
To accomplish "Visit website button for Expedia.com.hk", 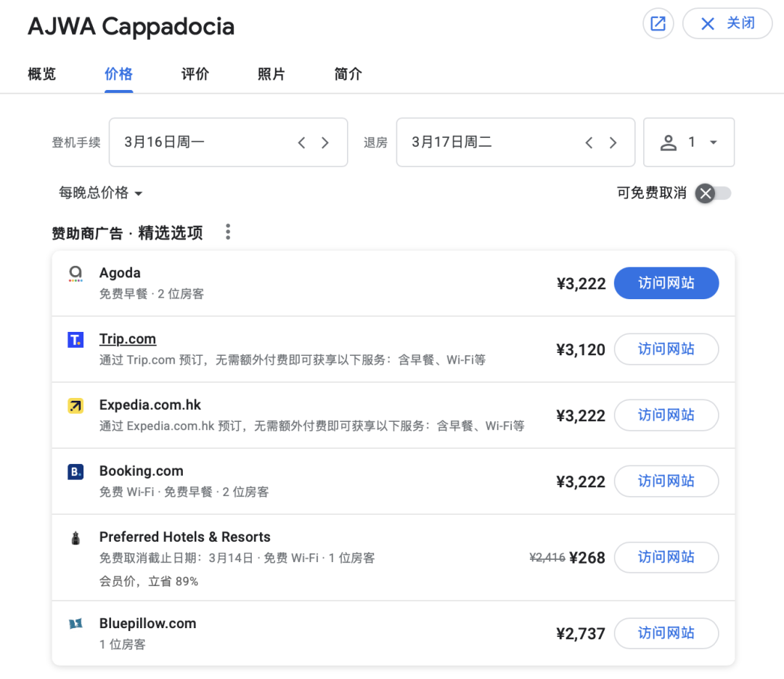I will point(666,415).
